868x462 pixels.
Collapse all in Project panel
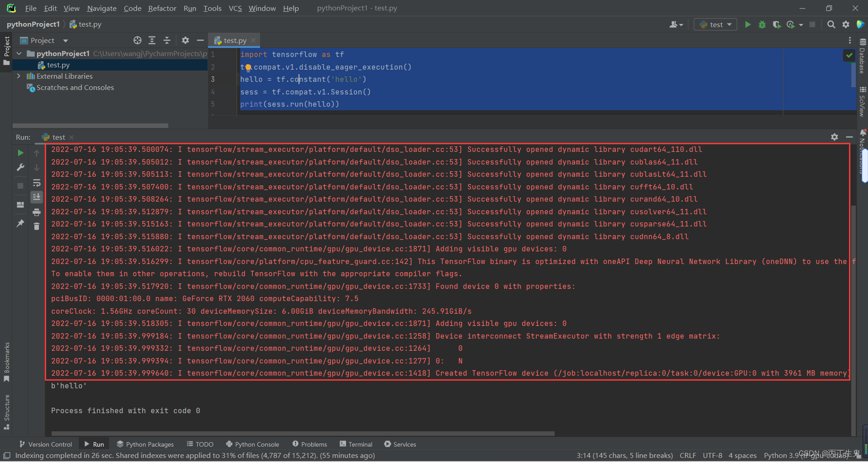[x=167, y=40]
